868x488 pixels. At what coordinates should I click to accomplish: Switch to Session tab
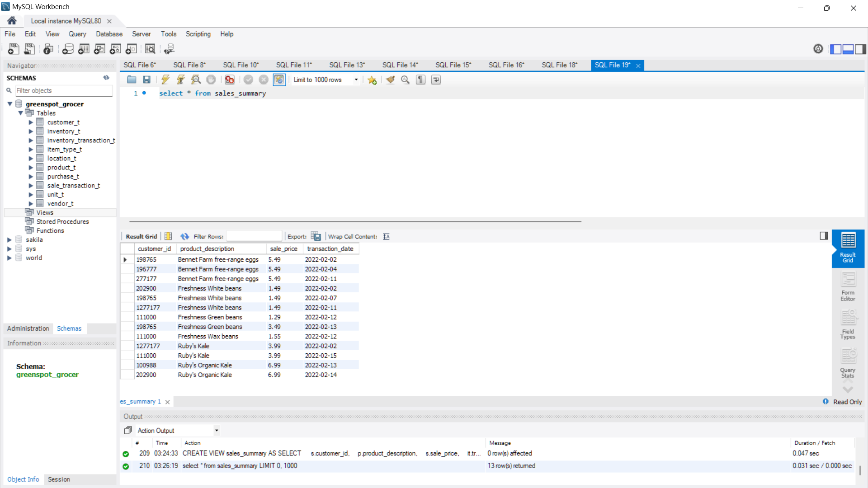59,479
